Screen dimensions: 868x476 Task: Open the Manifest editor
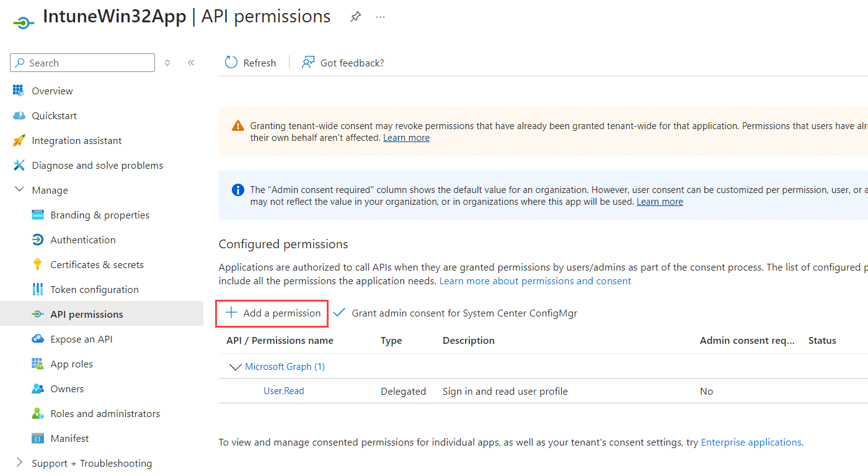(x=68, y=438)
